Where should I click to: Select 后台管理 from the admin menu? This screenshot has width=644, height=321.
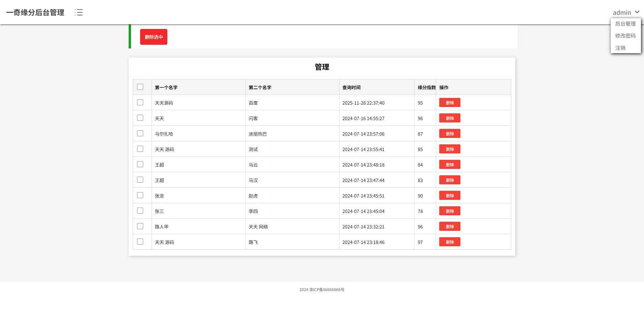(625, 24)
